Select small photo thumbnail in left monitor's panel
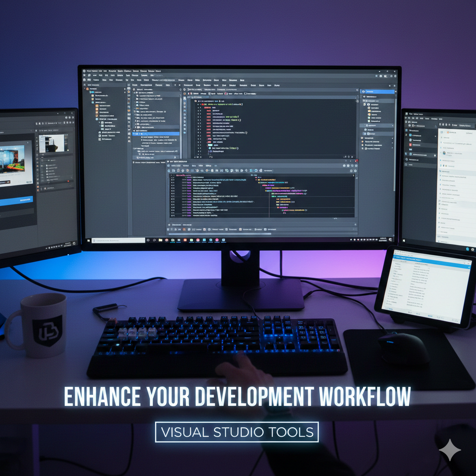The width and height of the screenshot is (476, 476). coord(52,143)
